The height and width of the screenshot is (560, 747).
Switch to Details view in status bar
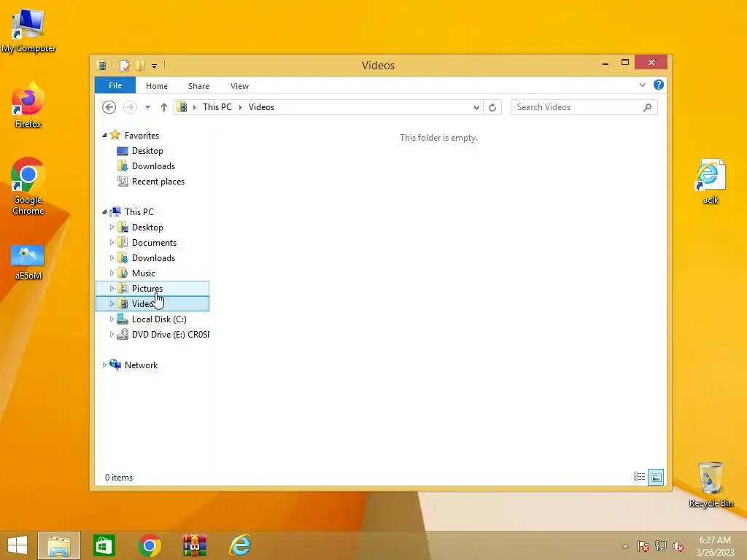coord(639,477)
